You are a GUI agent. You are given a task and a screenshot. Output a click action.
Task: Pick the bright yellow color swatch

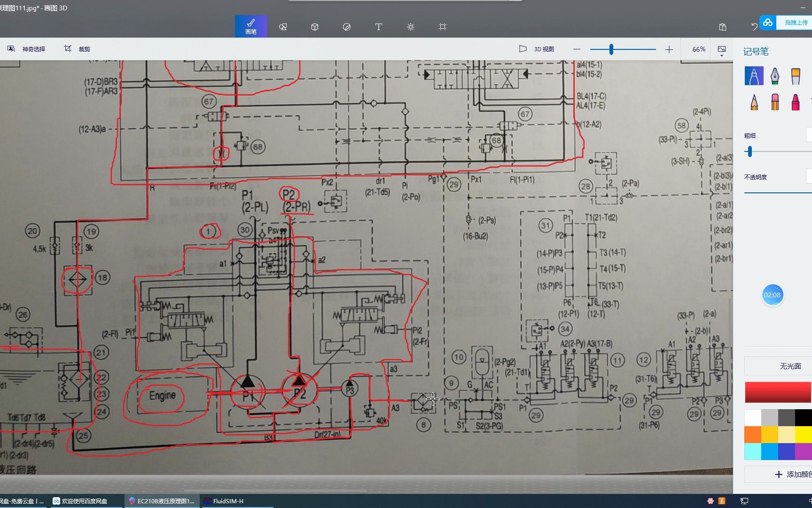click(804, 434)
